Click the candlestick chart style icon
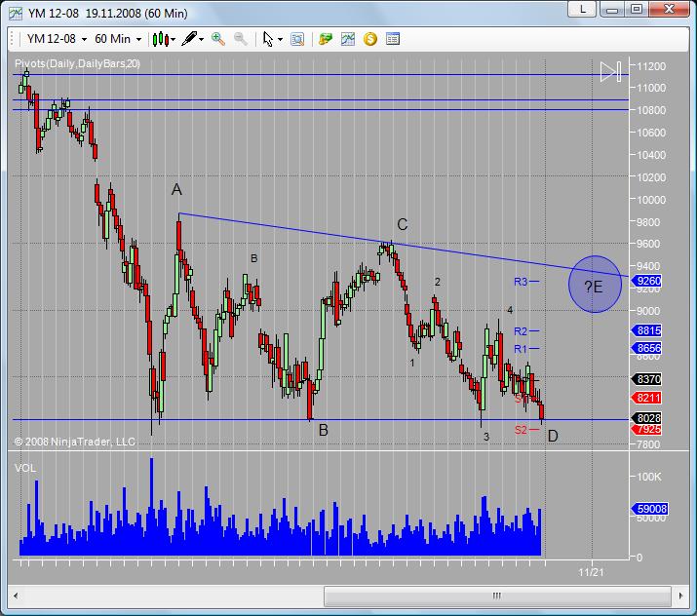 (x=161, y=39)
